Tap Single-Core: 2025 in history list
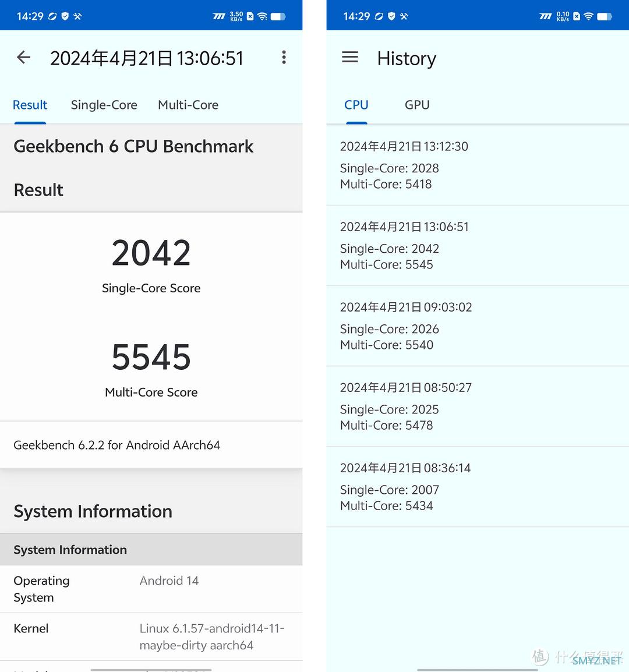This screenshot has width=629, height=672. 389,409
